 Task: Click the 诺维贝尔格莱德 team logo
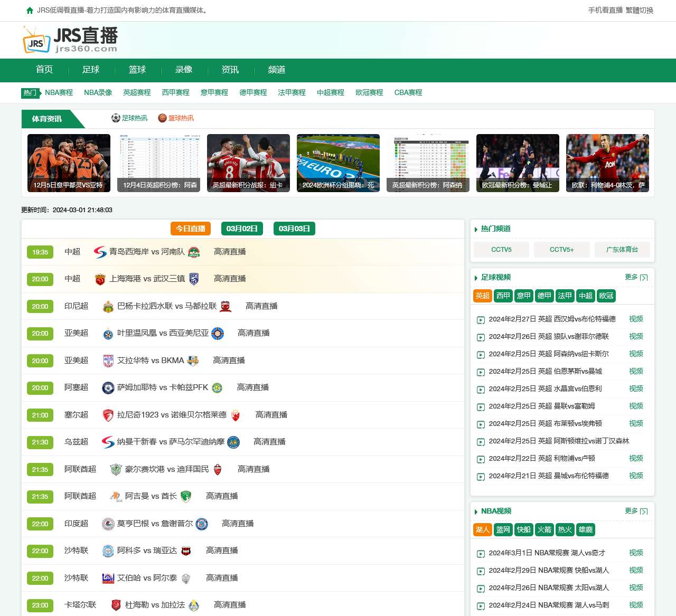click(236, 415)
